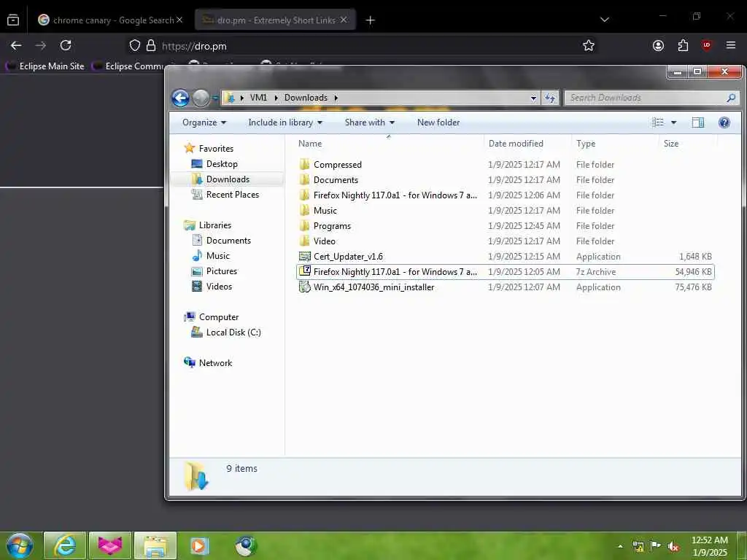This screenshot has height=560, width=747.
Task: Select the Cert_Updater_v1.6 application
Action: pyautogui.click(x=505, y=256)
